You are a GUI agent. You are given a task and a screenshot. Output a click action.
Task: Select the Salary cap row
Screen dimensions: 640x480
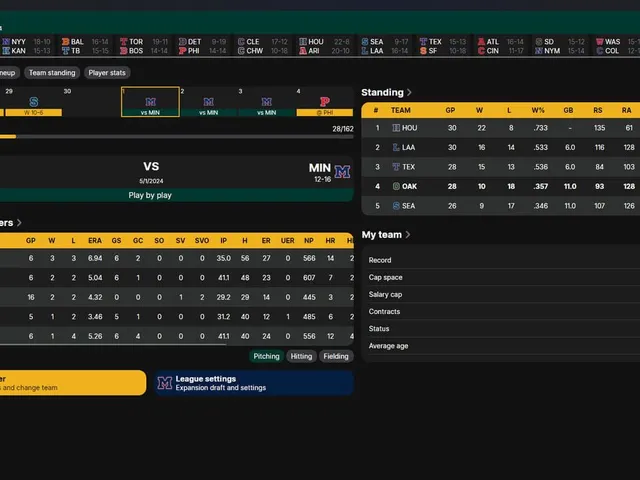[x=504, y=294]
